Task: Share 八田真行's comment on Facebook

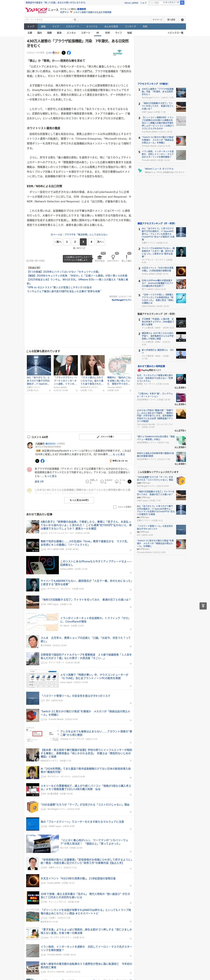Action: [x=42, y=461]
